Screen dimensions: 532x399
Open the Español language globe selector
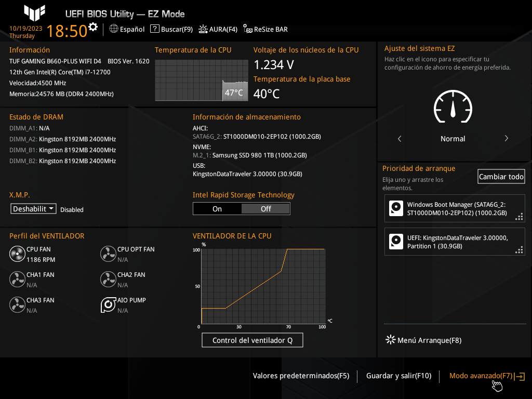tap(127, 29)
